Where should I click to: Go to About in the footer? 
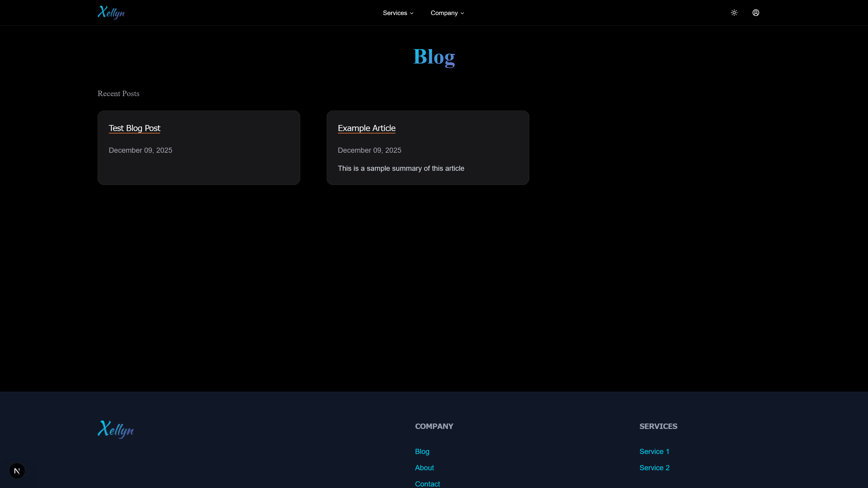pos(424,468)
